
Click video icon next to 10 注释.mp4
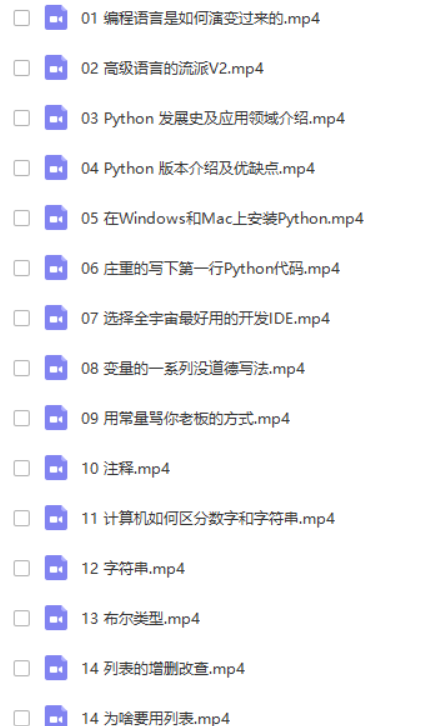[x=56, y=468]
